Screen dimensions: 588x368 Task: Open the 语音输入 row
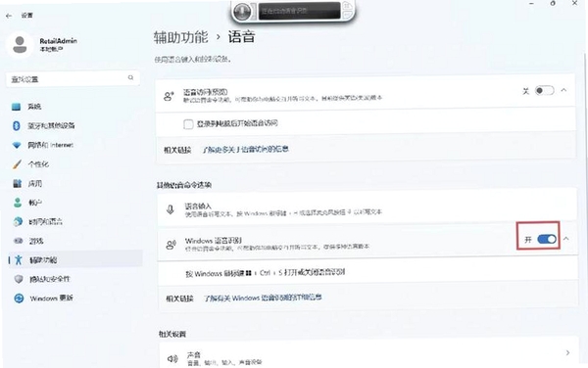coord(367,209)
